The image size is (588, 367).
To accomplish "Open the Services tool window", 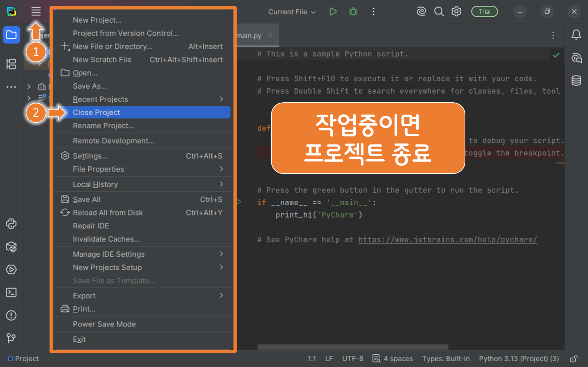I will click(x=11, y=270).
